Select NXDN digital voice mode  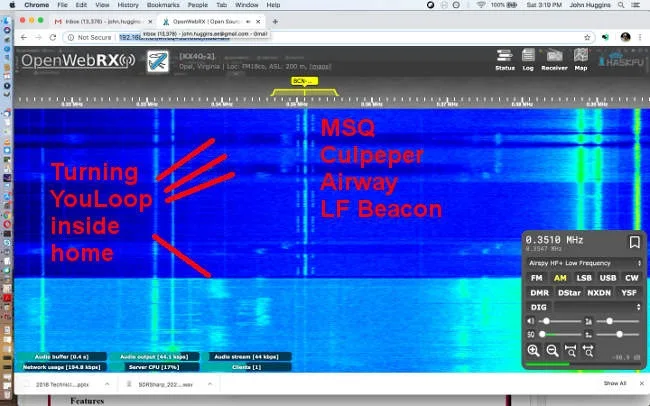coord(599,293)
